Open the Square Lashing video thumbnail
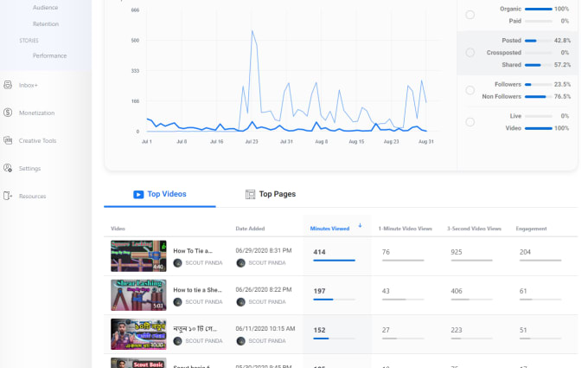 [138, 256]
